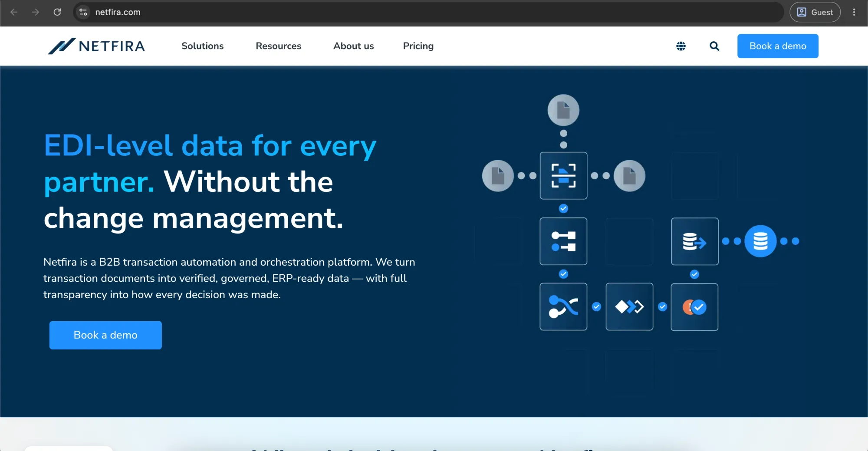Click the diamond arrows transform tile
Viewport: 868px width, 451px height.
[629, 307]
